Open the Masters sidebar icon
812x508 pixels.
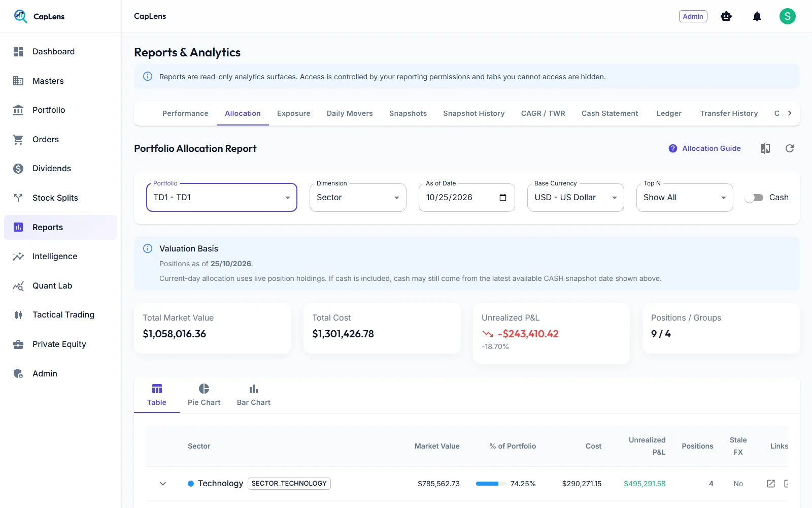pos(18,81)
